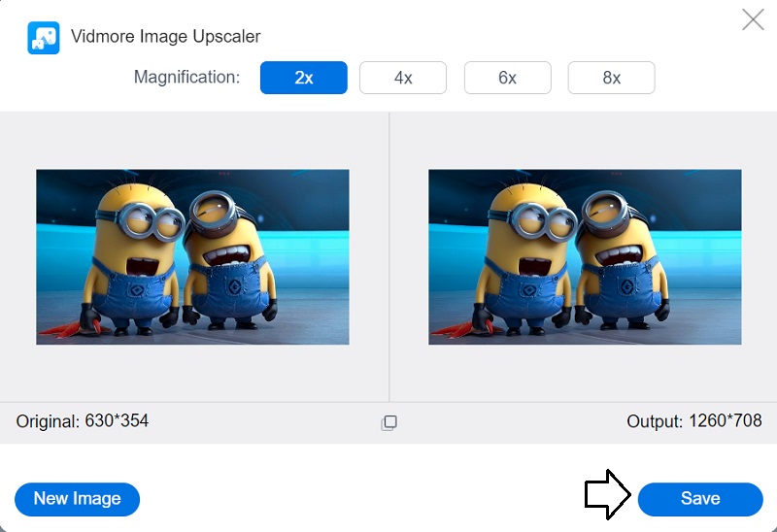Viewport: 777px width, 532px height.
Task: Click the arrow pointing at Save
Action: pyautogui.click(x=607, y=495)
